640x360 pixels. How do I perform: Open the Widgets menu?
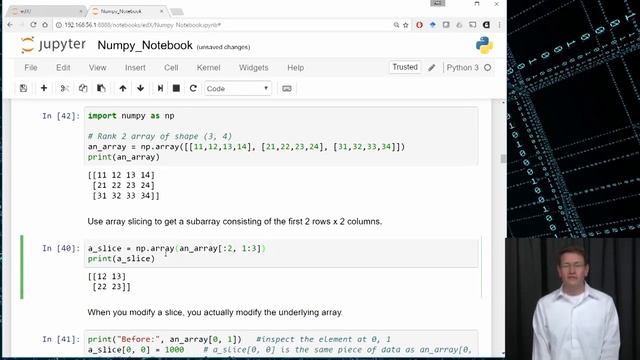(253, 68)
